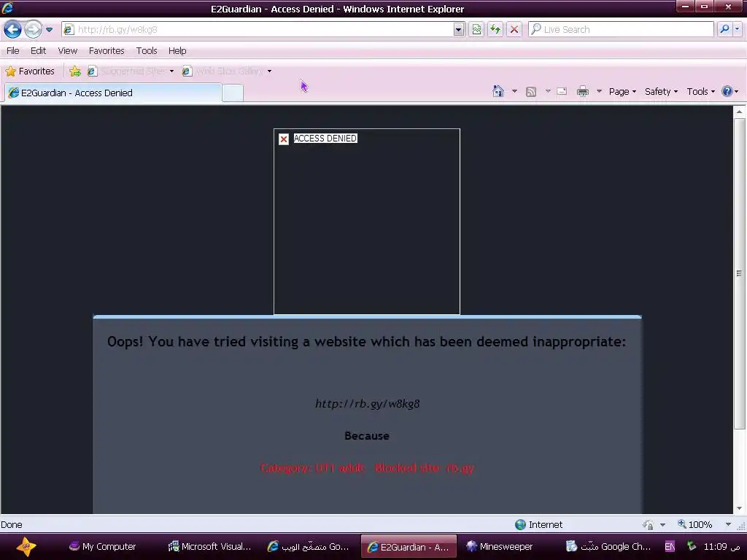
Task: Open the Page command menu
Action: tap(622, 91)
